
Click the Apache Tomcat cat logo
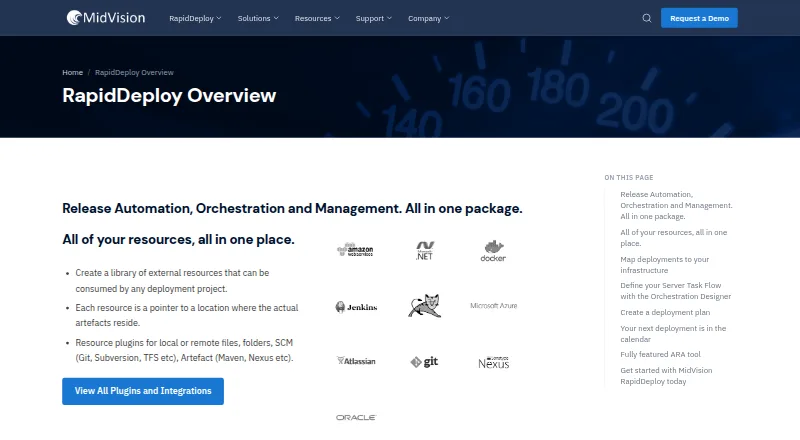424,306
